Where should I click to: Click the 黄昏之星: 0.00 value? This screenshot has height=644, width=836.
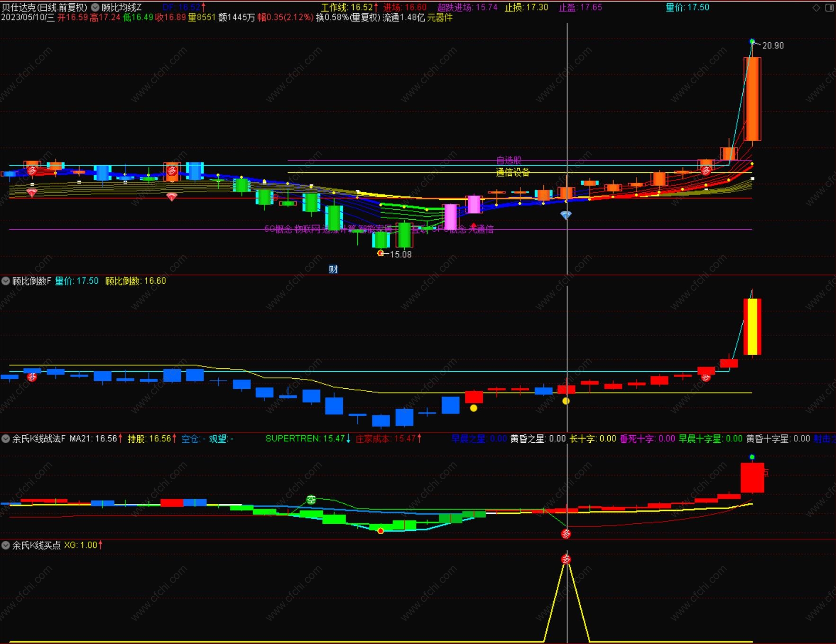click(538, 438)
